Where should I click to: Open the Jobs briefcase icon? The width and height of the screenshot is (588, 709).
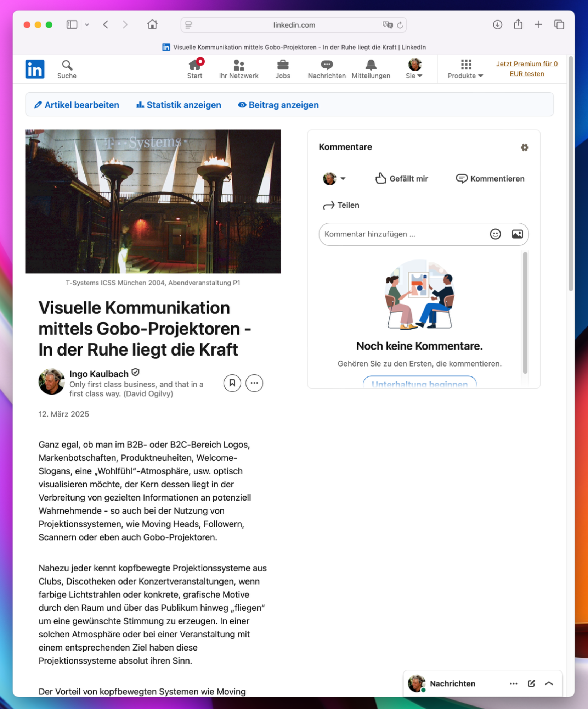point(283,69)
